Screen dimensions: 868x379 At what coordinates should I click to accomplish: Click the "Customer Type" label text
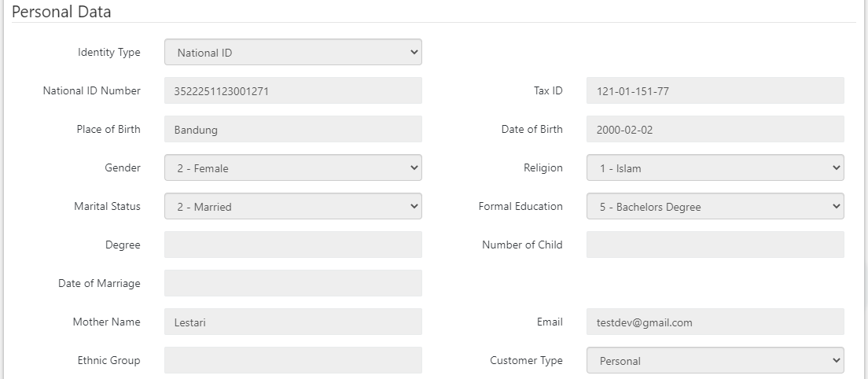click(x=526, y=361)
